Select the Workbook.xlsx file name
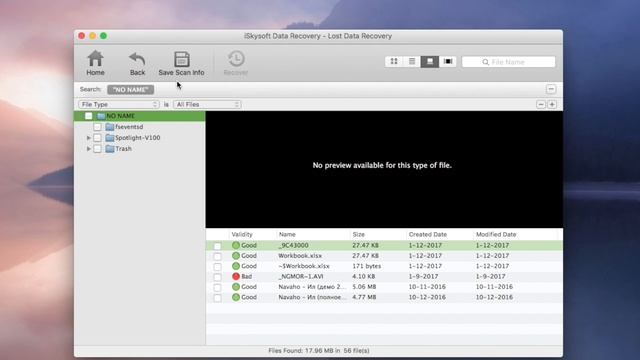This screenshot has height=360, width=640. 300,256
